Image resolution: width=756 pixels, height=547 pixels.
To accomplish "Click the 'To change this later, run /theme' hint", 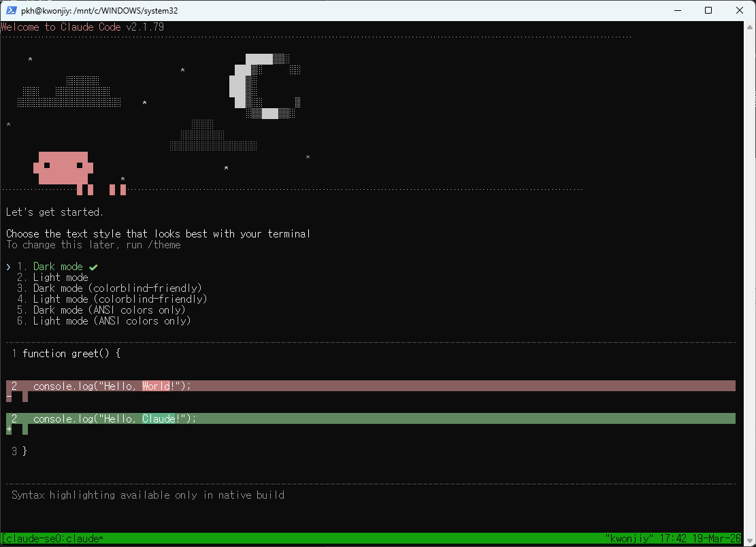I will (93, 245).
